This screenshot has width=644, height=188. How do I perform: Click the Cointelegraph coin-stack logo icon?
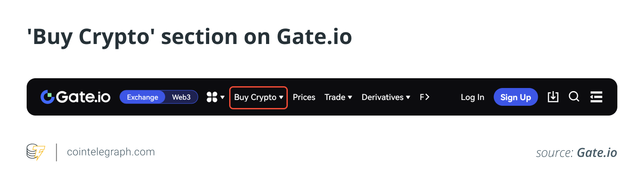[x=36, y=152]
